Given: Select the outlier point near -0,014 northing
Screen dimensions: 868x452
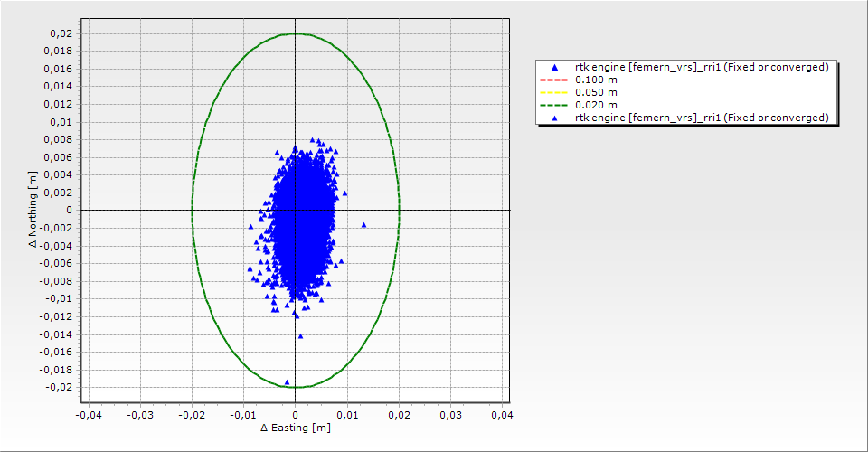Looking at the screenshot, I should click(x=300, y=336).
